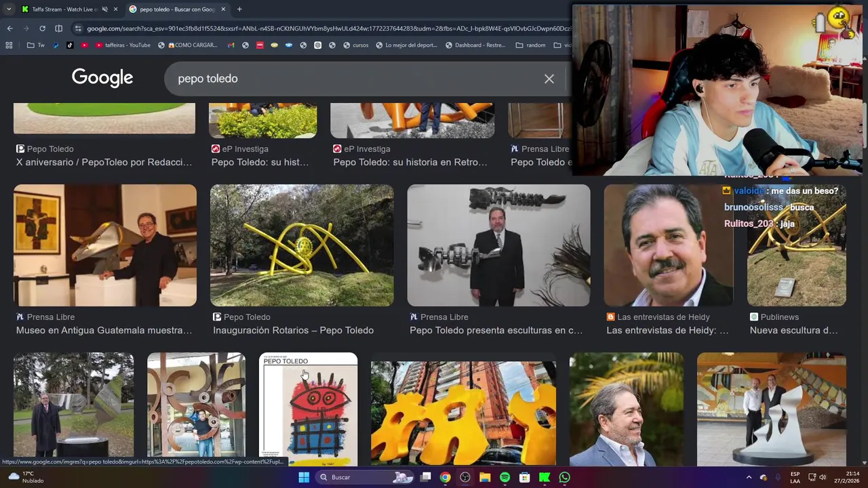
Task: Click Prensa Libre source under museum image
Action: point(45,317)
